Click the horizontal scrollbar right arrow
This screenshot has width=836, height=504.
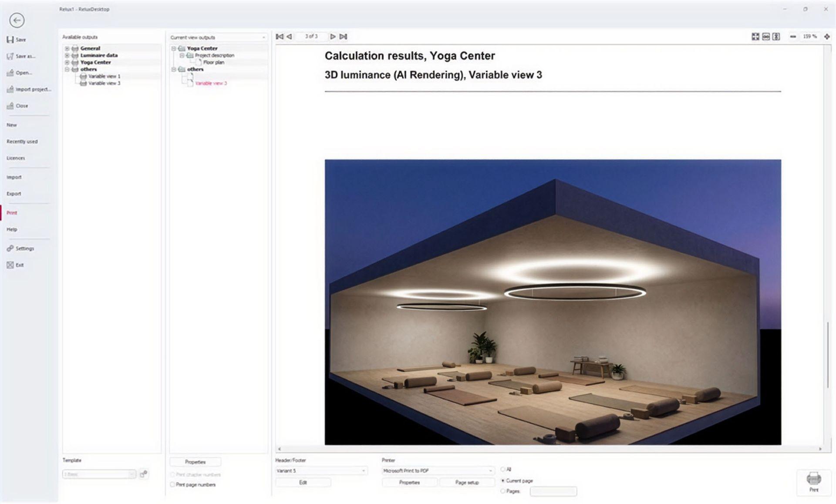pyautogui.click(x=820, y=449)
